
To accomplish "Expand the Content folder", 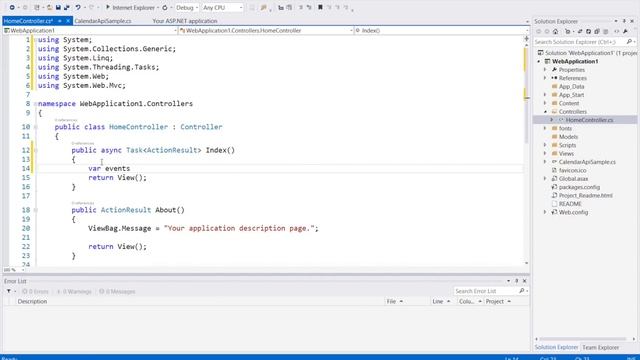I will (x=545, y=103).
